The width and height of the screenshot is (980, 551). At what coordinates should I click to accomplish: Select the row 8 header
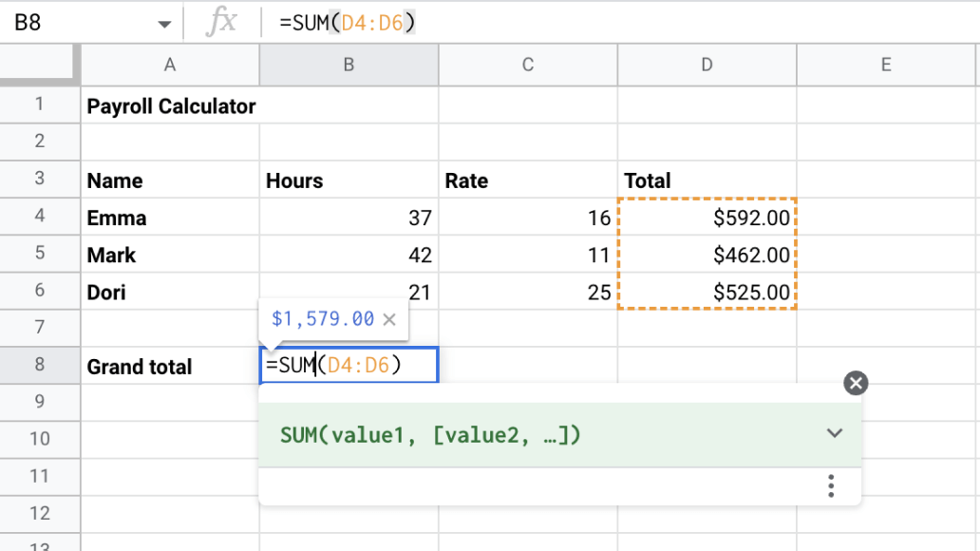click(x=40, y=366)
